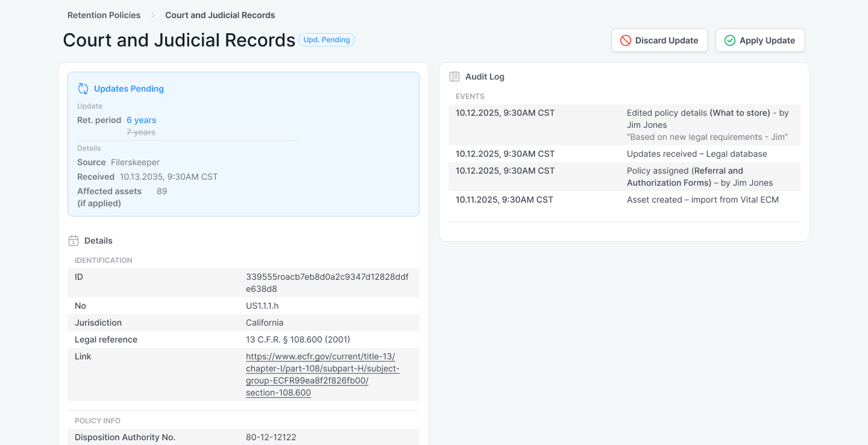The width and height of the screenshot is (868, 445).
Task: Click the Updates Pending sync icon
Action: [x=83, y=89]
